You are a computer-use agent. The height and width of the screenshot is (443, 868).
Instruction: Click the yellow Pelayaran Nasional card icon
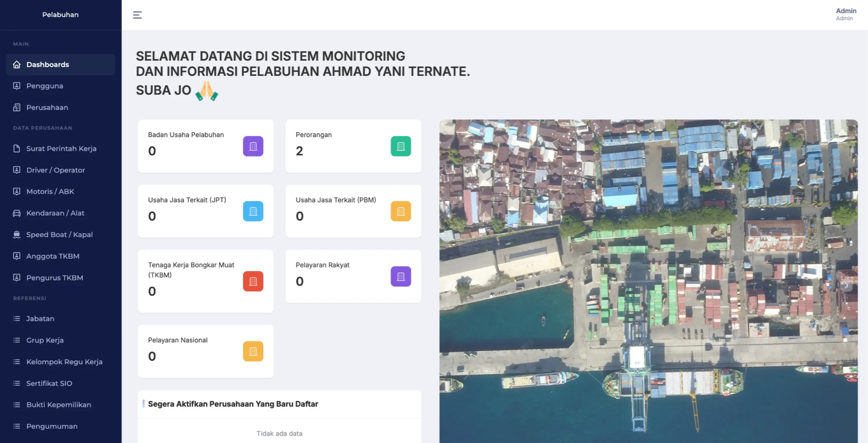coord(253,351)
